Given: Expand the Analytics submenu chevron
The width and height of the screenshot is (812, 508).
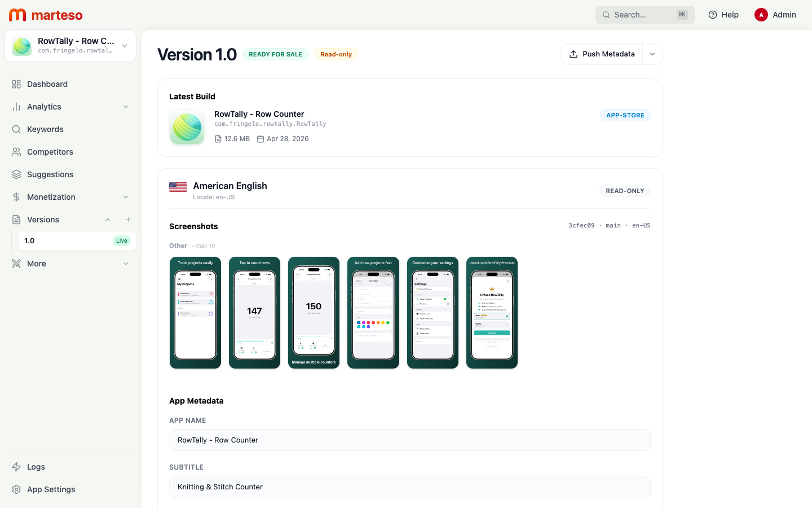Looking at the screenshot, I should pos(126,107).
